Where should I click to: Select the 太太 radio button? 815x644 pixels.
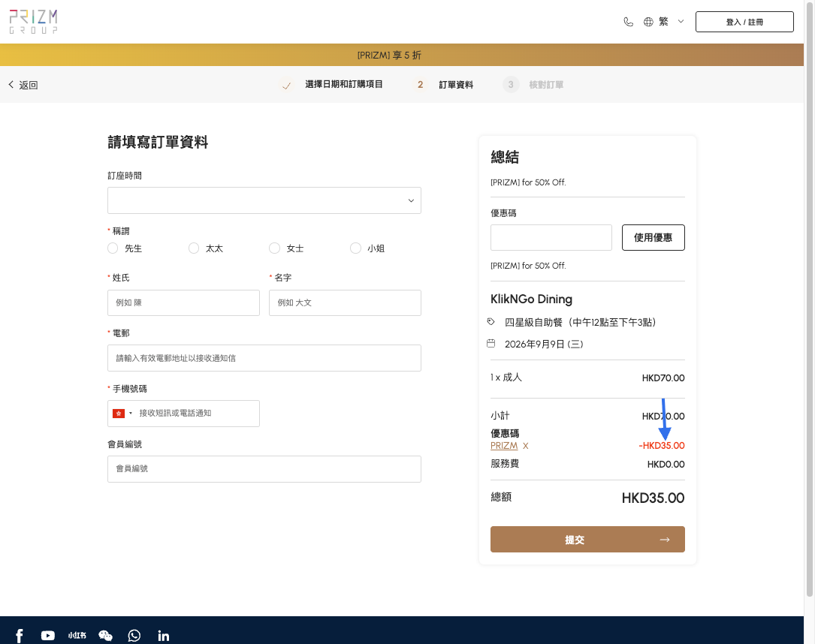pyautogui.click(x=194, y=248)
